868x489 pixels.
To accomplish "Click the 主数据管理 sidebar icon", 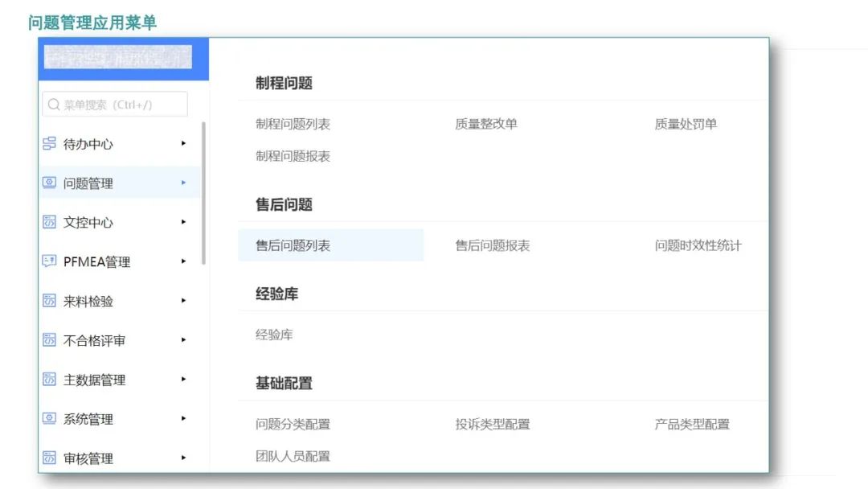I will (x=49, y=380).
